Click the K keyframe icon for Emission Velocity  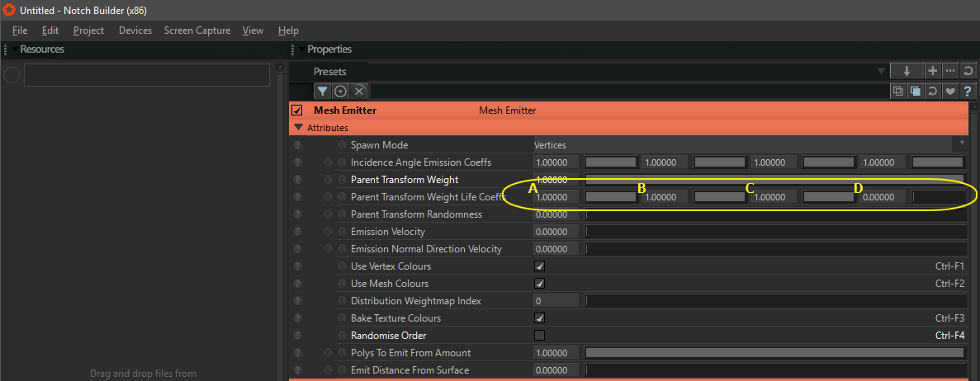click(x=329, y=232)
